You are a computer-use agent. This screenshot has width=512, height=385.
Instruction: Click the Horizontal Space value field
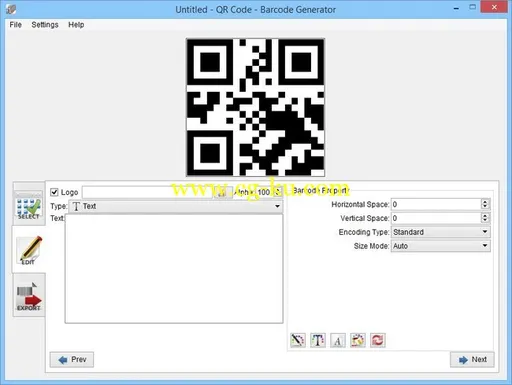coord(436,204)
